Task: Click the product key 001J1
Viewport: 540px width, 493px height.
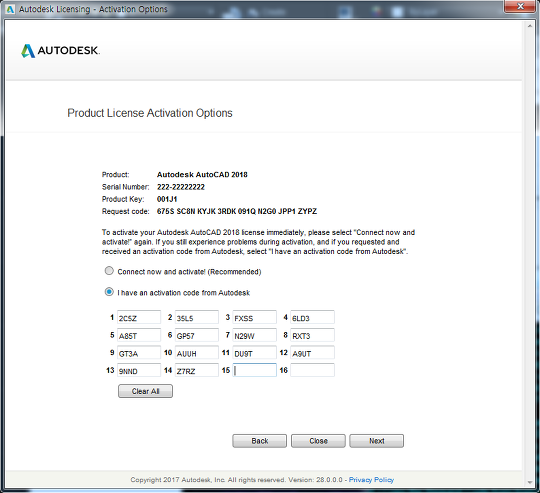Action: point(167,199)
